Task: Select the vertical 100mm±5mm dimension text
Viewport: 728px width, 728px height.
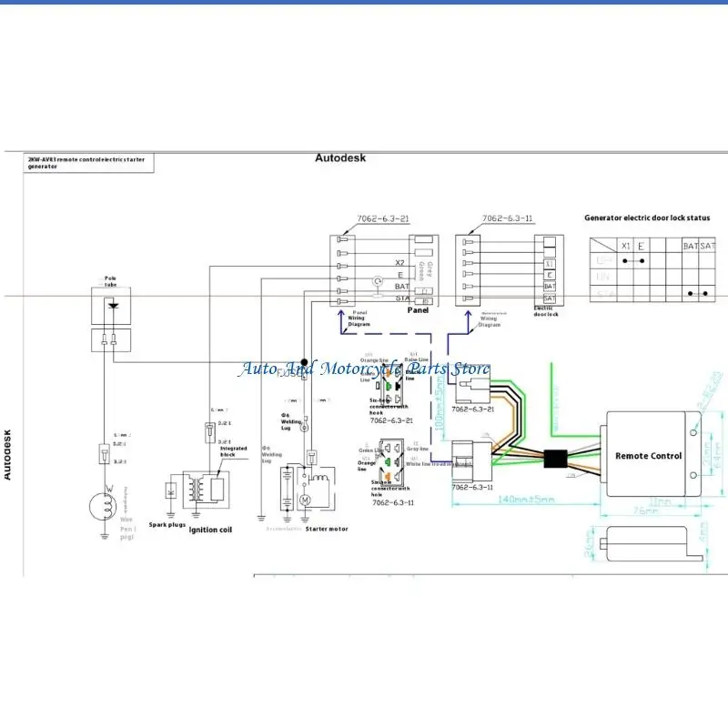Action: (440, 403)
